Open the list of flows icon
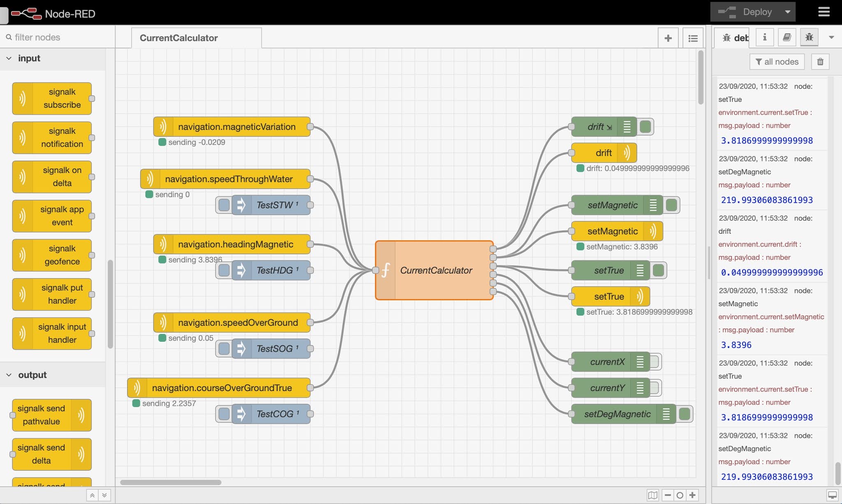This screenshot has height=504, width=842. (x=693, y=38)
